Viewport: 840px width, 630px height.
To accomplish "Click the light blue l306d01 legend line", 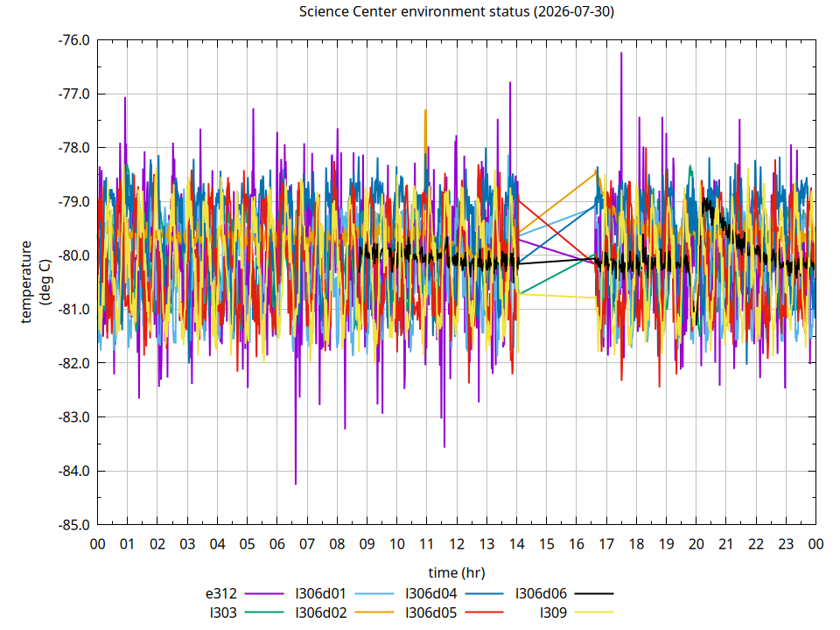I will (374, 593).
